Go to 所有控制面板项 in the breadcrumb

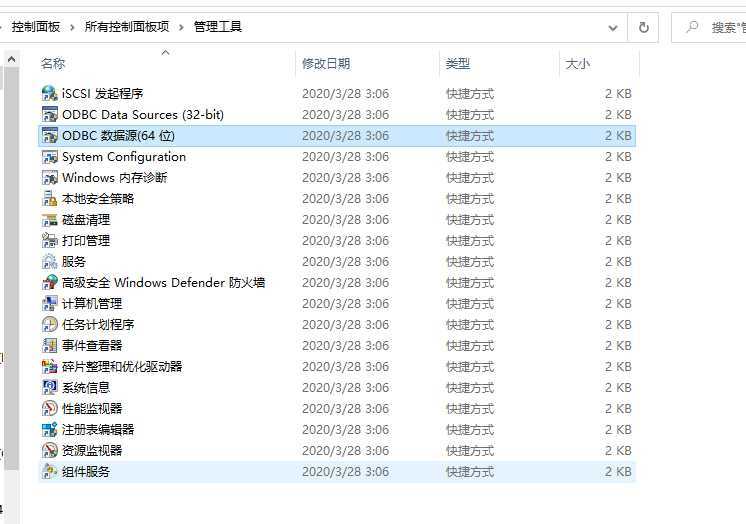pos(127,27)
